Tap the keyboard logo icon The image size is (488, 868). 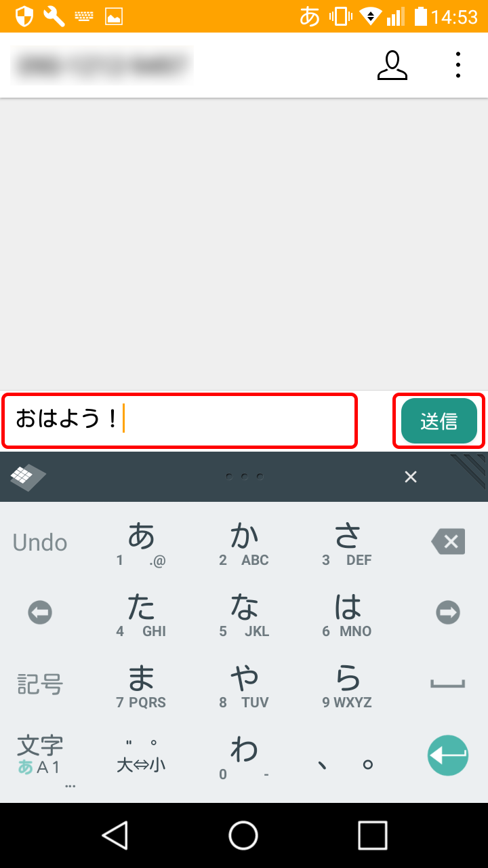[x=28, y=477]
